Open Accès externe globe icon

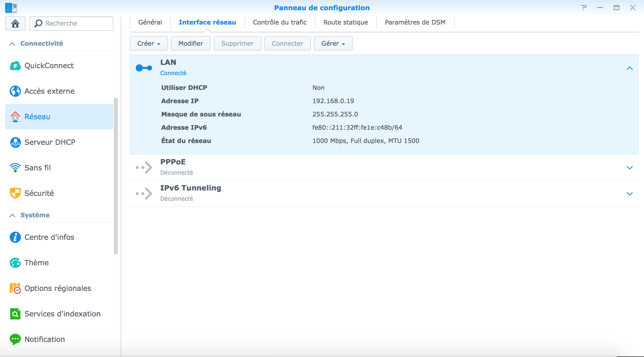(x=15, y=91)
